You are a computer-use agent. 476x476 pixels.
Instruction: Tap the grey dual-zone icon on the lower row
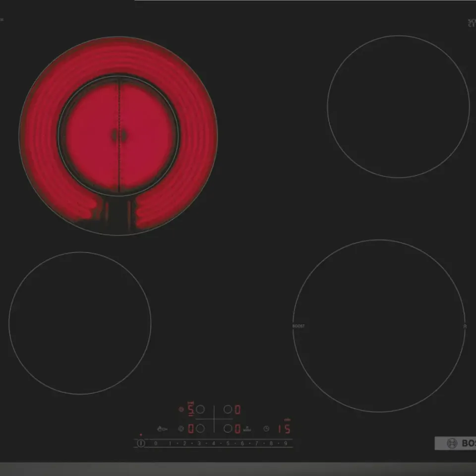[181, 428]
